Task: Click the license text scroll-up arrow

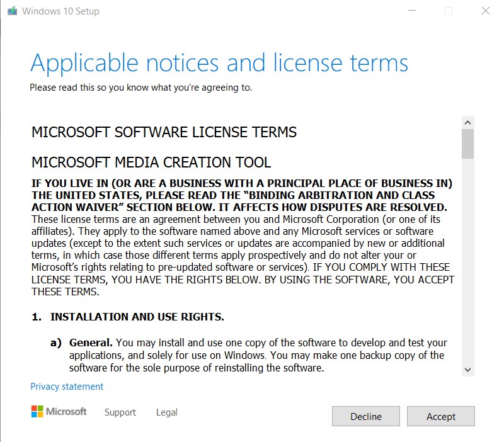Action: pos(467,122)
